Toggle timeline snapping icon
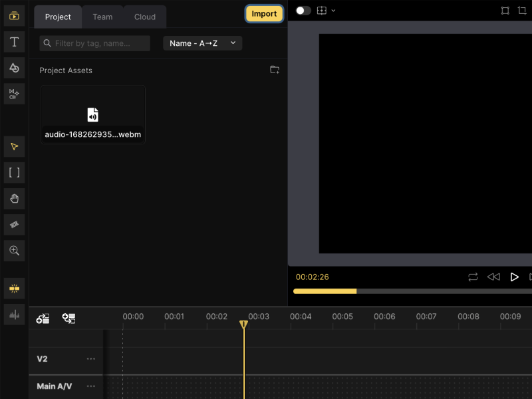Screen dimensions: 532x399 tap(14, 288)
